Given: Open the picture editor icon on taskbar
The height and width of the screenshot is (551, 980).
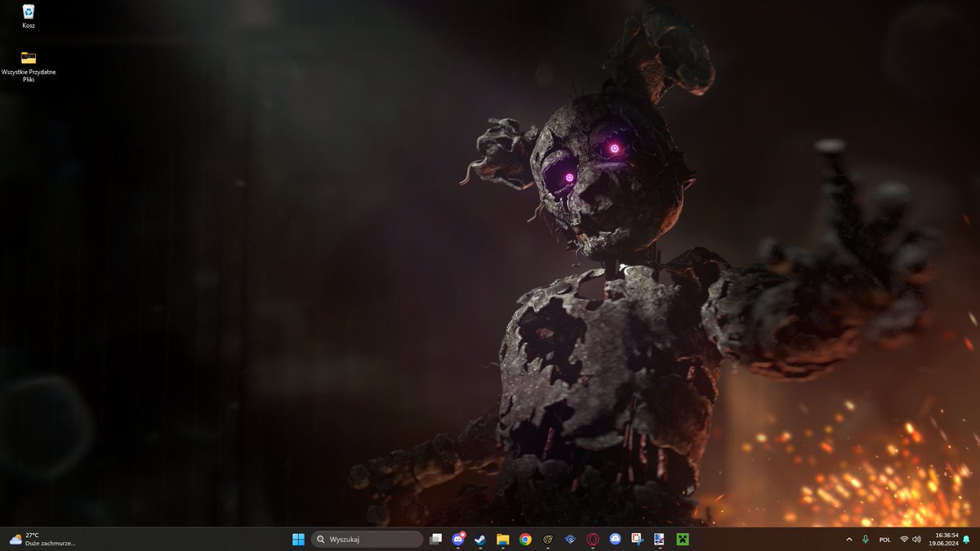Looking at the screenshot, I should (x=659, y=539).
